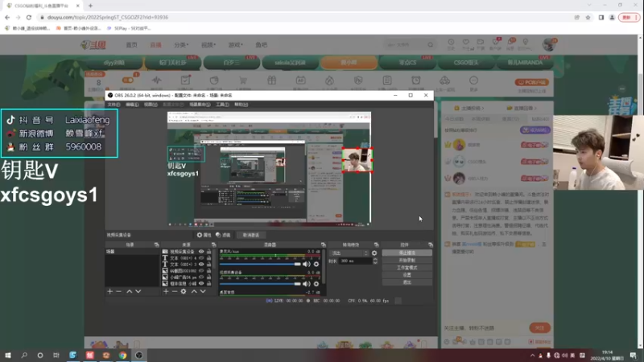This screenshot has width=644, height=362.
Task: Move scene down in OBS scenes list
Action: pyautogui.click(x=138, y=291)
